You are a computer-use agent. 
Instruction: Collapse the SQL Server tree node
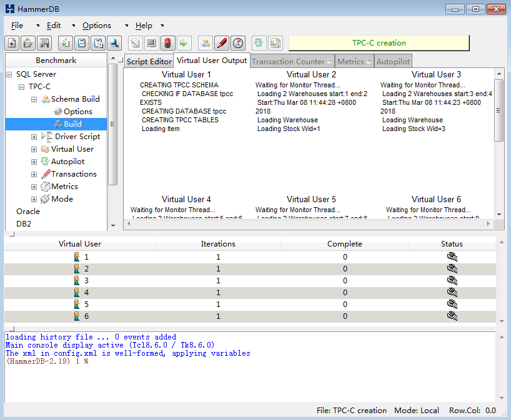tap(9, 74)
